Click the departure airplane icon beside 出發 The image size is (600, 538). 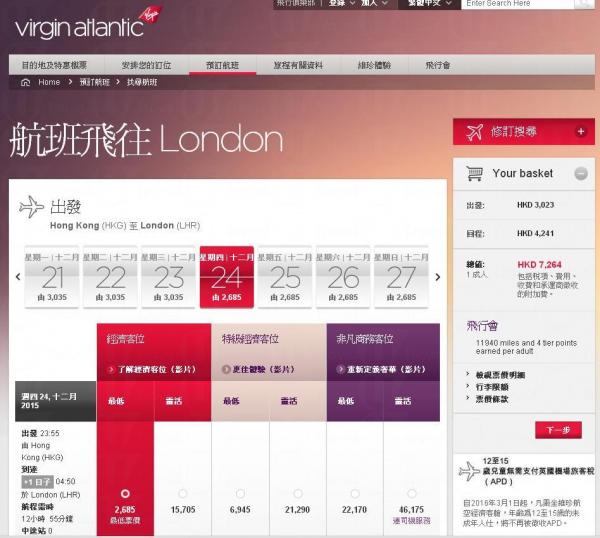31,207
